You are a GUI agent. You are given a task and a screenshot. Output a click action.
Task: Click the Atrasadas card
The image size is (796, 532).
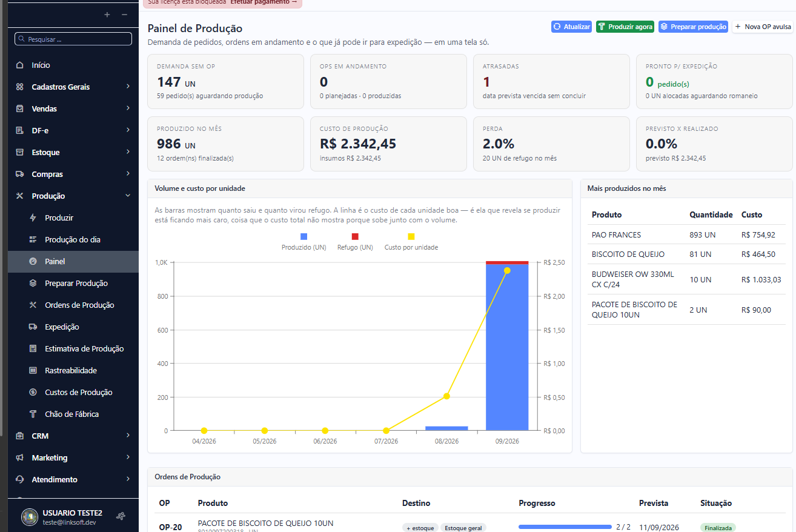(x=551, y=81)
